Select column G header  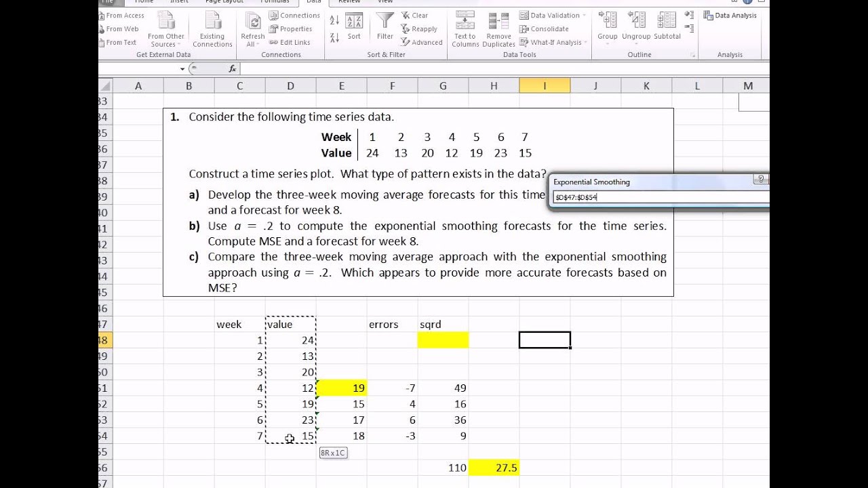tap(443, 85)
